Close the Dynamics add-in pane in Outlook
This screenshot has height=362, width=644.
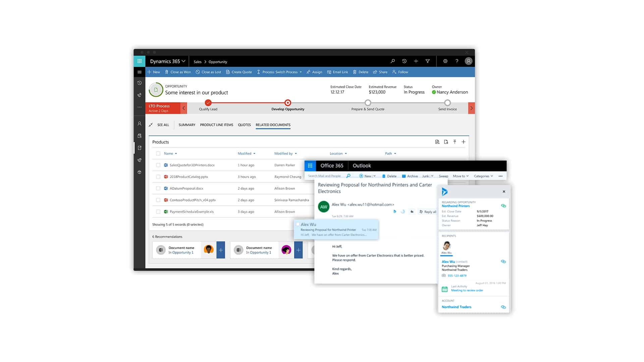[x=504, y=192]
